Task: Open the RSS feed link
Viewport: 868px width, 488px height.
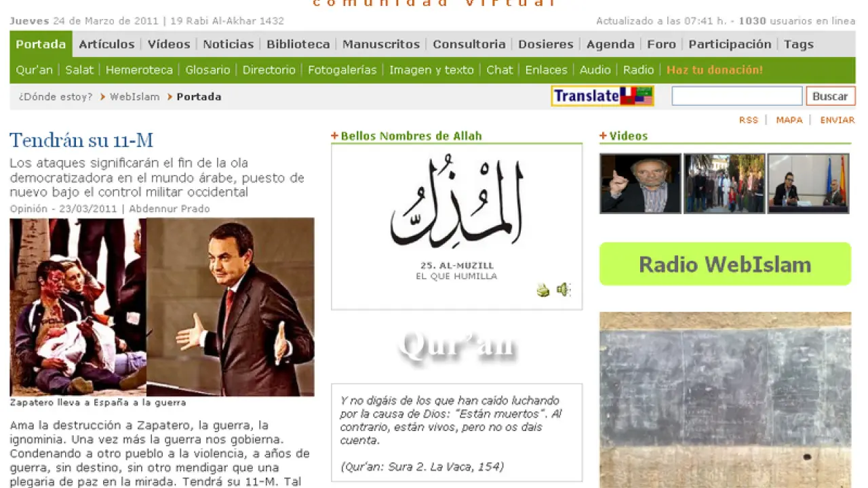Action: [x=748, y=120]
